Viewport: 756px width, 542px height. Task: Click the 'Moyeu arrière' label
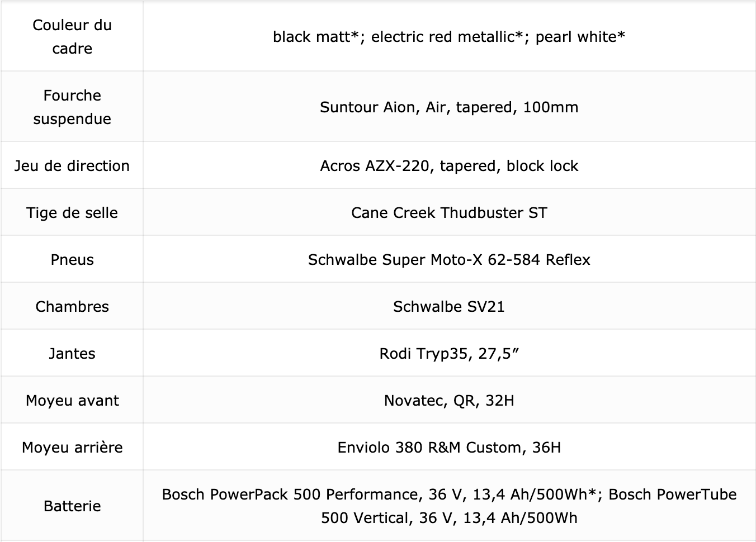(72, 448)
